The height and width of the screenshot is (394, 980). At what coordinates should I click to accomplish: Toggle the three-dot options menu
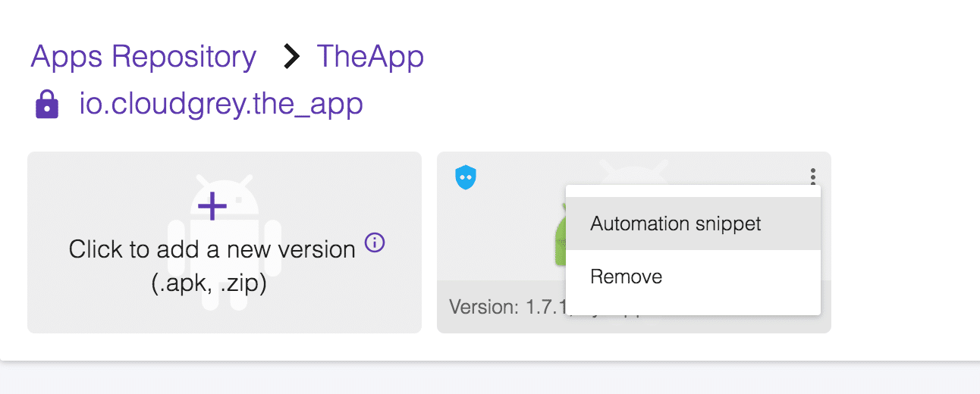tap(812, 177)
